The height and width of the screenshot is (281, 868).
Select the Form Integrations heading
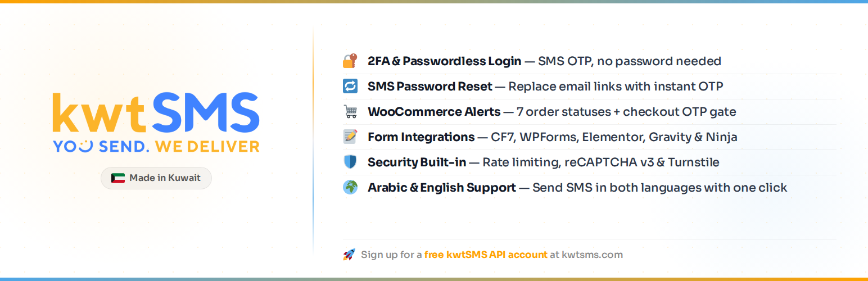pos(421,137)
